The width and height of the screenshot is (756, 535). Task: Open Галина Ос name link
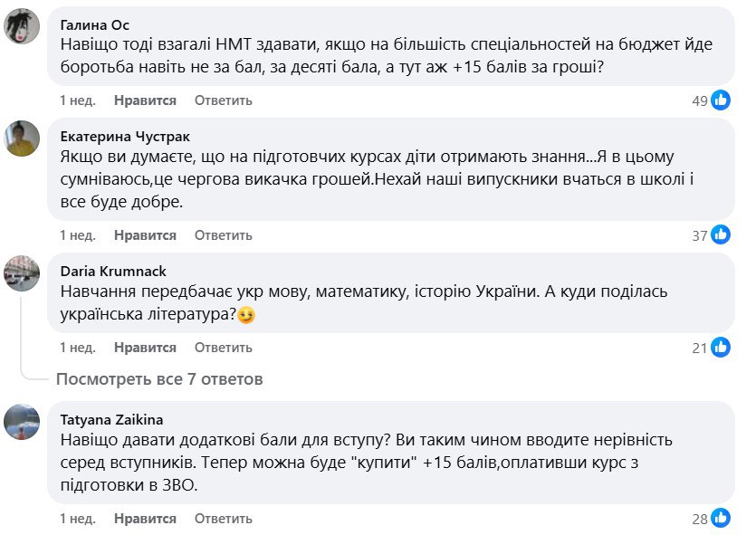94,25
